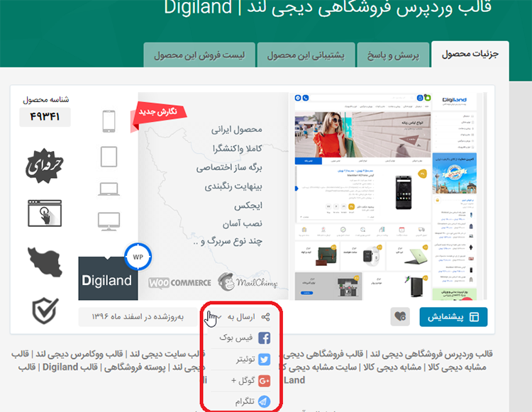This screenshot has height=412, width=532.
Task: Click the tablet device icon
Action: coord(109,157)
